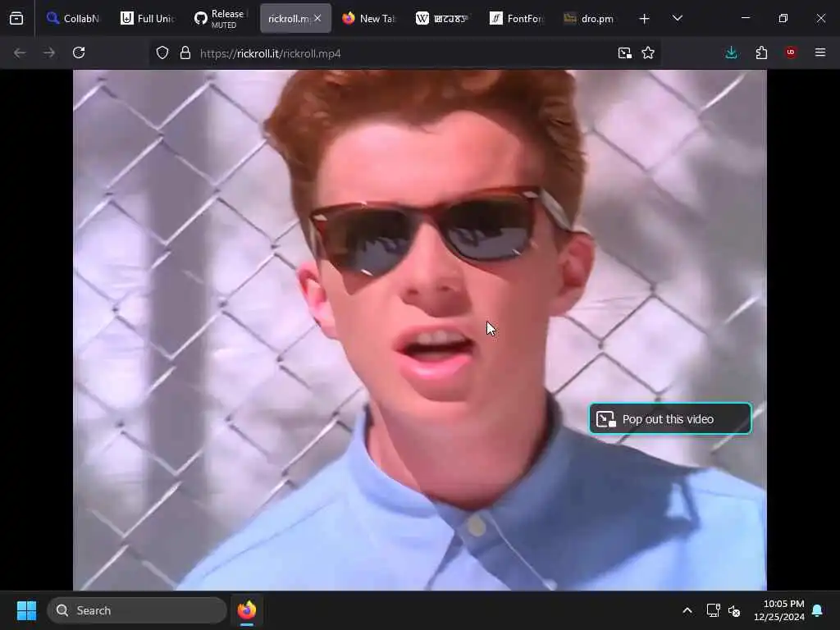
Task: Reload the current page
Action: tap(79, 53)
